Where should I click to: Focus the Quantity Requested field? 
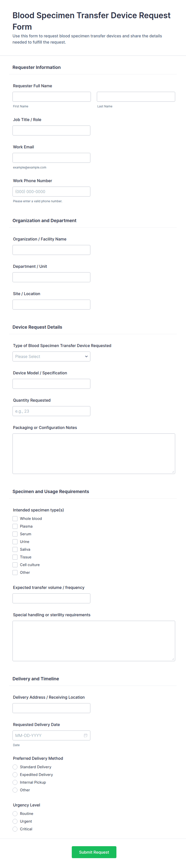click(x=51, y=411)
